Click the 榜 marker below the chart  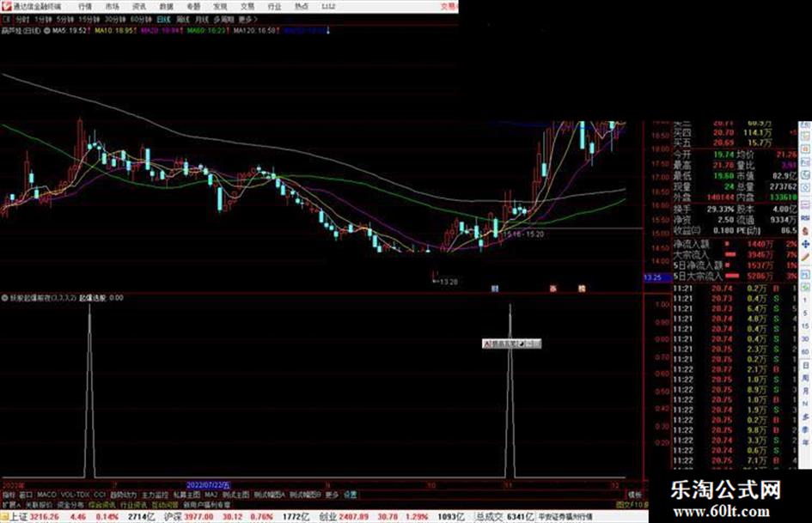[582, 289]
